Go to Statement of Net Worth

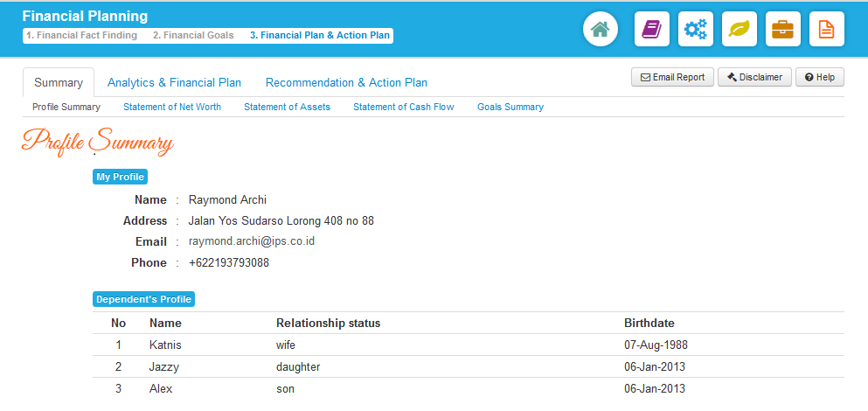click(172, 107)
